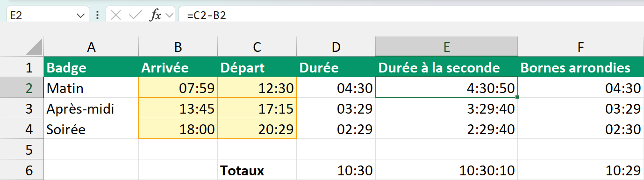The width and height of the screenshot is (644, 180).
Task: Select departure time cell 20:29
Action: [x=257, y=129]
